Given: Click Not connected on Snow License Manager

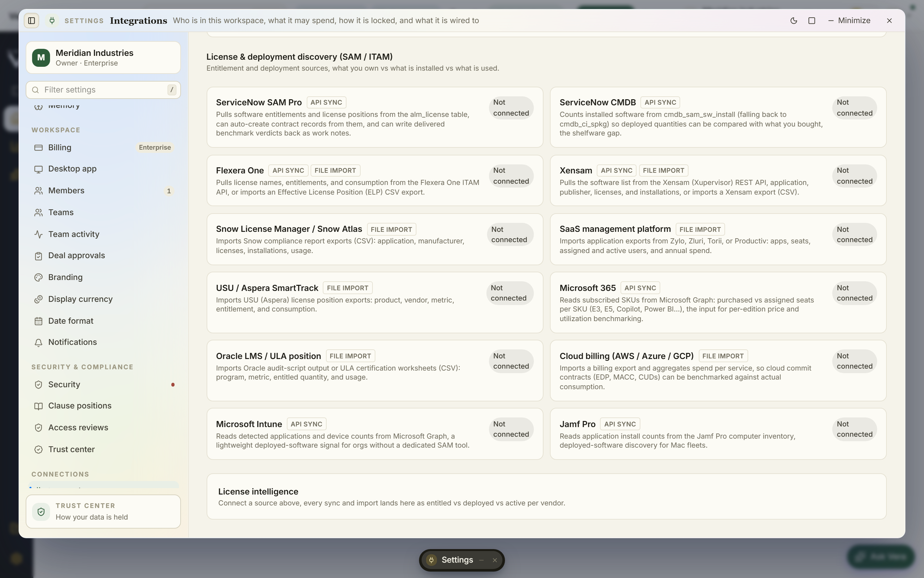Looking at the screenshot, I should coord(510,235).
